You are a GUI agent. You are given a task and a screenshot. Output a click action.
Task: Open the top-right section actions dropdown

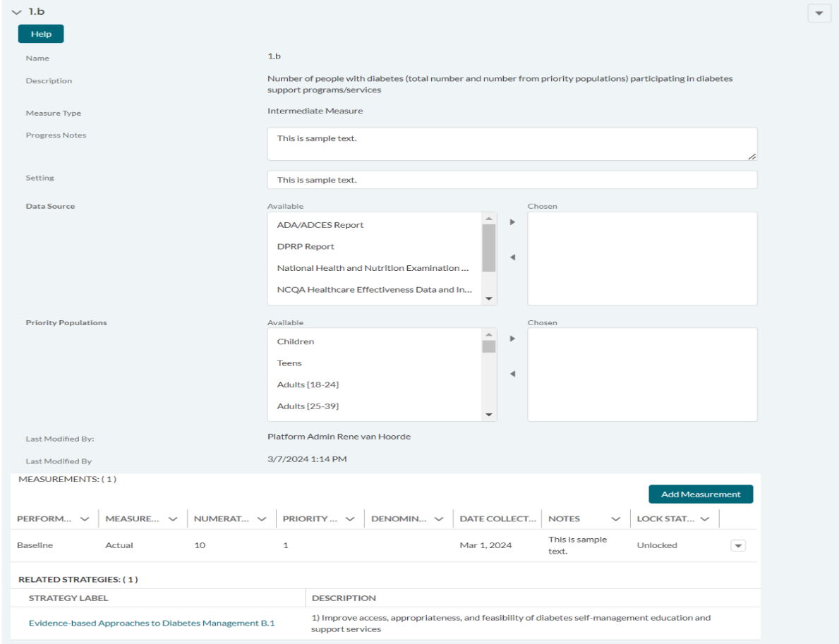pyautogui.click(x=819, y=13)
